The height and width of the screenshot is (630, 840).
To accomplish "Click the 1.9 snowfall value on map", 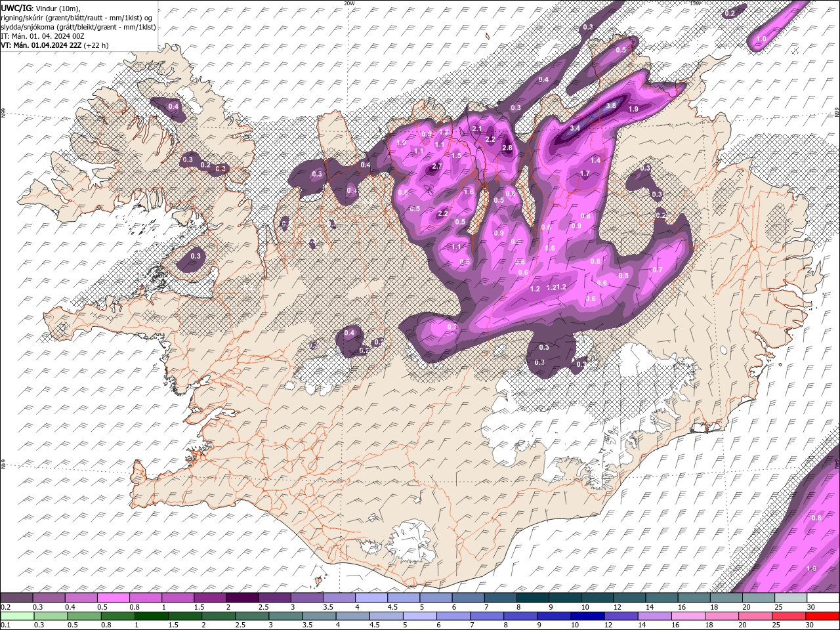I will [633, 109].
